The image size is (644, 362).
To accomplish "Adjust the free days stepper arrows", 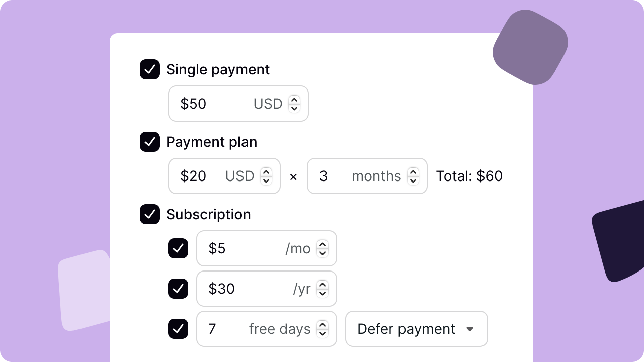I will click(323, 329).
